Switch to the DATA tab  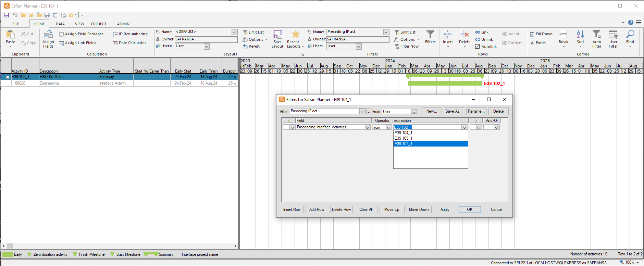(60, 24)
